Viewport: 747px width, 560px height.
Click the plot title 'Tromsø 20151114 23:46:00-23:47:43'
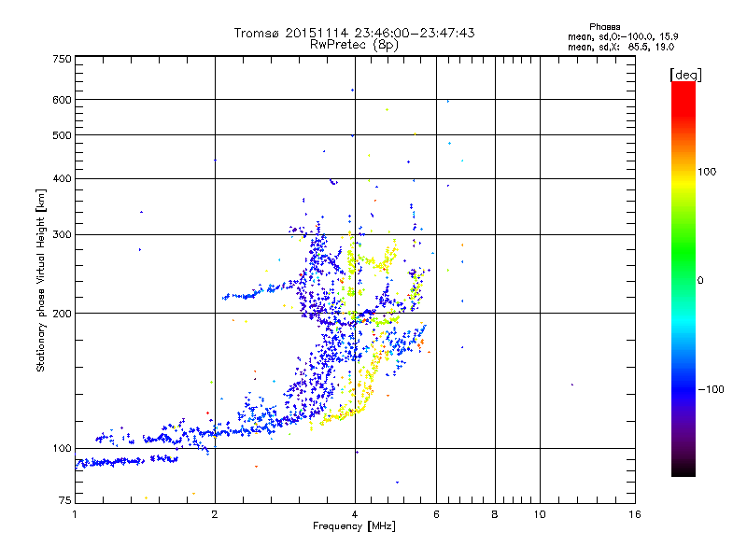coord(354,33)
